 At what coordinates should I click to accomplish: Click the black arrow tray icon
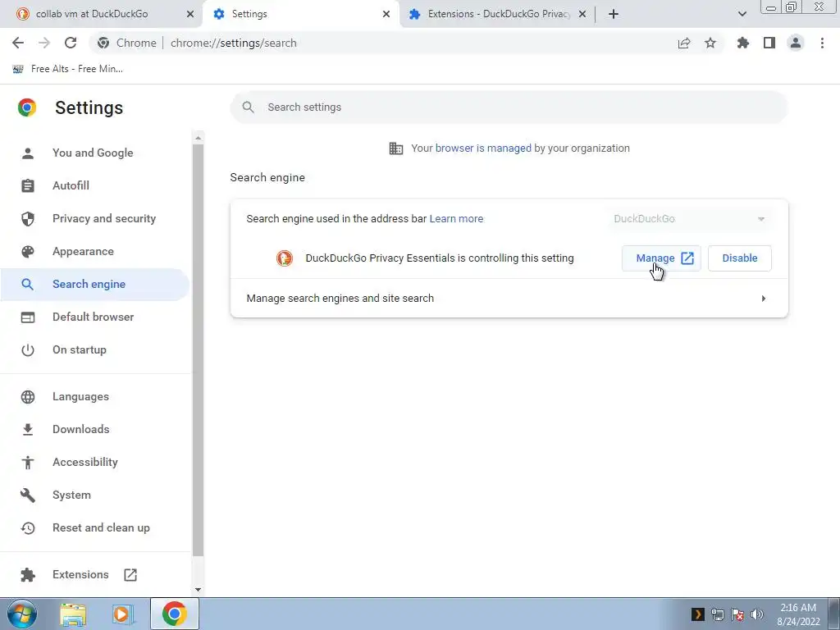click(697, 614)
